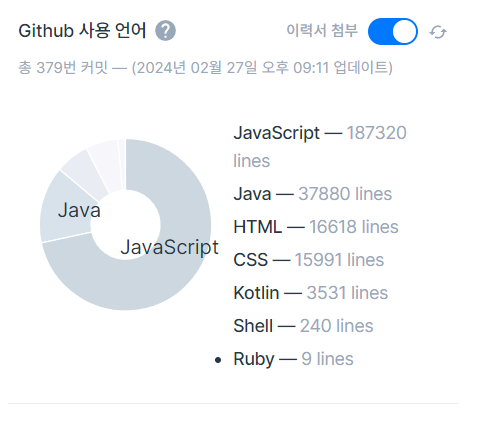This screenshot has width=481, height=425.
Task: Click the Shell 240 lines legend entry
Action: pyautogui.click(x=303, y=326)
